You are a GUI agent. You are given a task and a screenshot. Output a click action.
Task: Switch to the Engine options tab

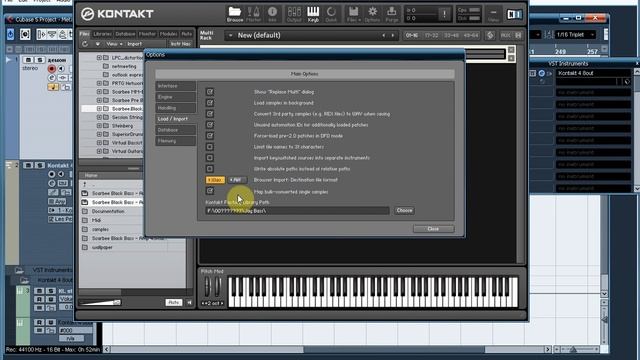(x=175, y=97)
